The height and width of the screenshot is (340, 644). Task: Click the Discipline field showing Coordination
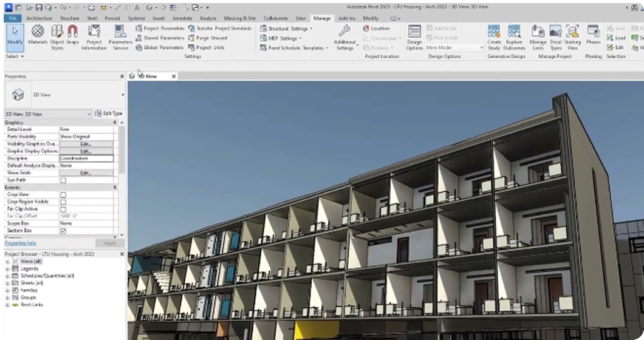[86, 158]
